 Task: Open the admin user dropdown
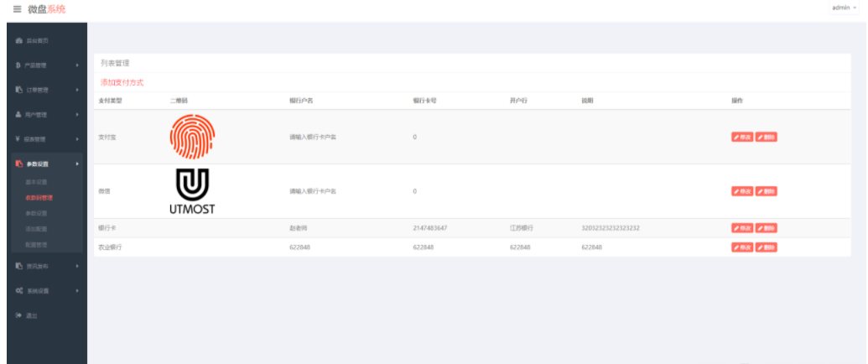[x=843, y=8]
